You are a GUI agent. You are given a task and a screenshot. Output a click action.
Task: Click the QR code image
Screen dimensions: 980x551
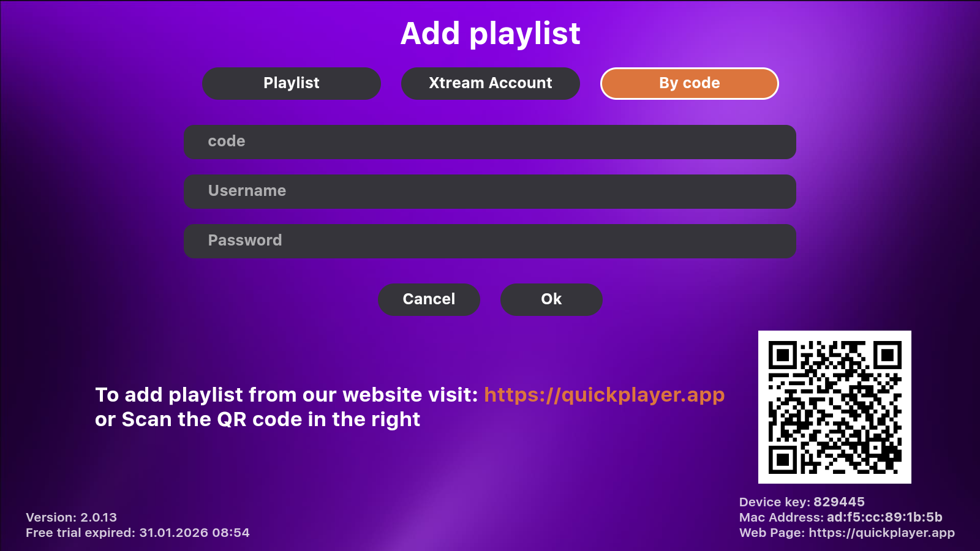point(835,407)
